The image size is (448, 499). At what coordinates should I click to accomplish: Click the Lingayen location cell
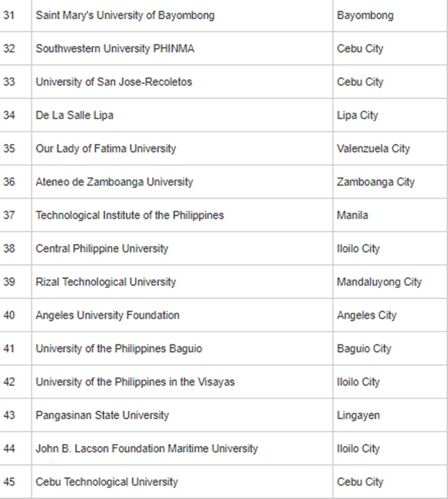coord(358,415)
